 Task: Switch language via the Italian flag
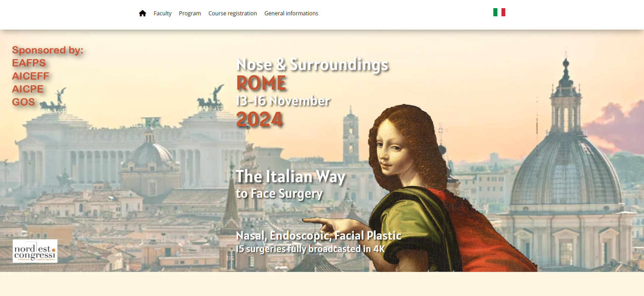pyautogui.click(x=499, y=12)
